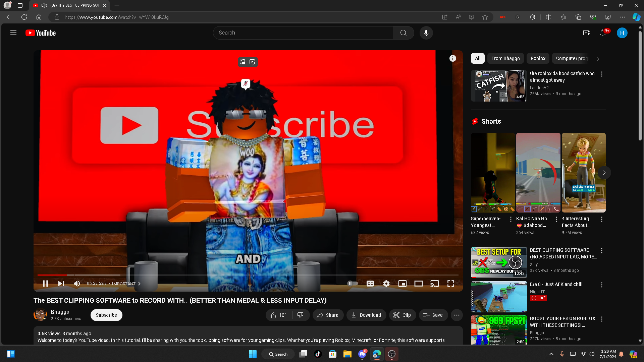Show more filter chips arrow
644x362 pixels.
tap(598, 59)
